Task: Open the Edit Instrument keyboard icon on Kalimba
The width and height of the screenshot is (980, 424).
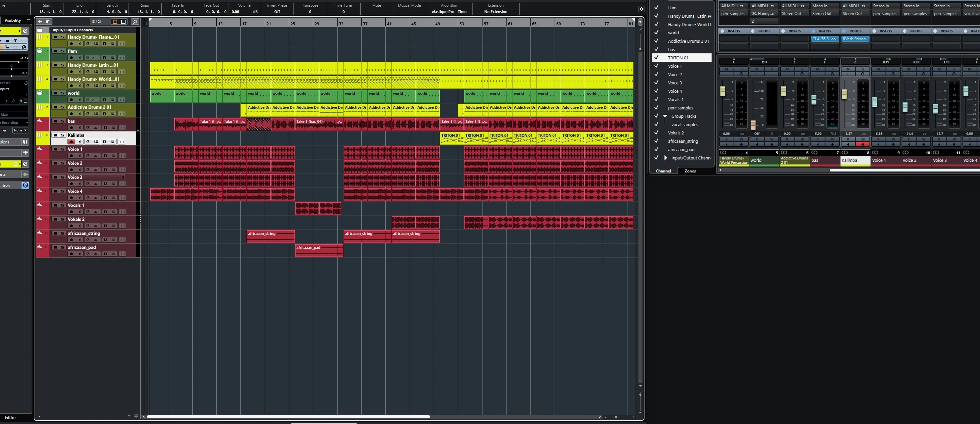Action: pyautogui.click(x=96, y=142)
